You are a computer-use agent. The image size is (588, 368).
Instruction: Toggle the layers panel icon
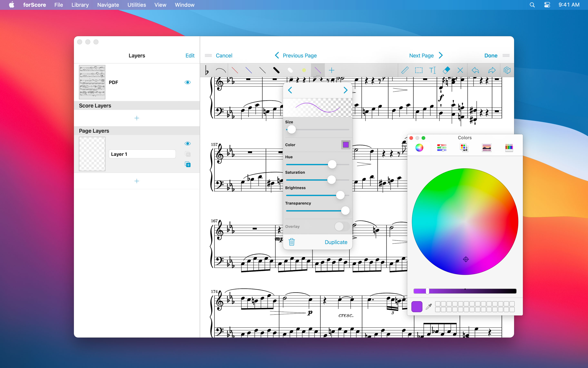point(507,70)
